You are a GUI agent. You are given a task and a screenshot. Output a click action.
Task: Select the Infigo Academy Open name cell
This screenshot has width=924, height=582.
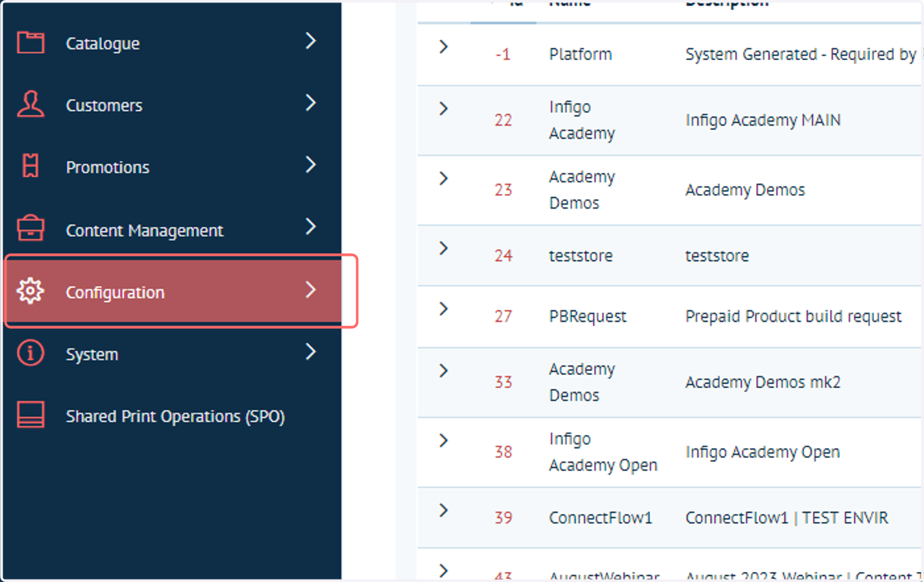(603, 453)
